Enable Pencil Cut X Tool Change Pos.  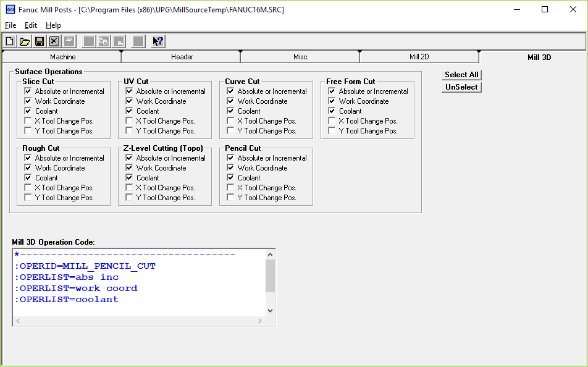[230, 188]
